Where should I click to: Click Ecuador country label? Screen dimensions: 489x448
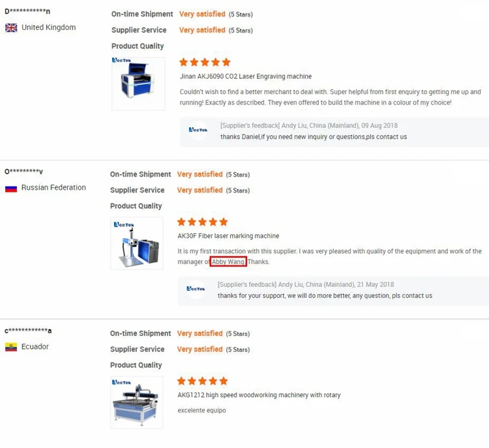35,347
